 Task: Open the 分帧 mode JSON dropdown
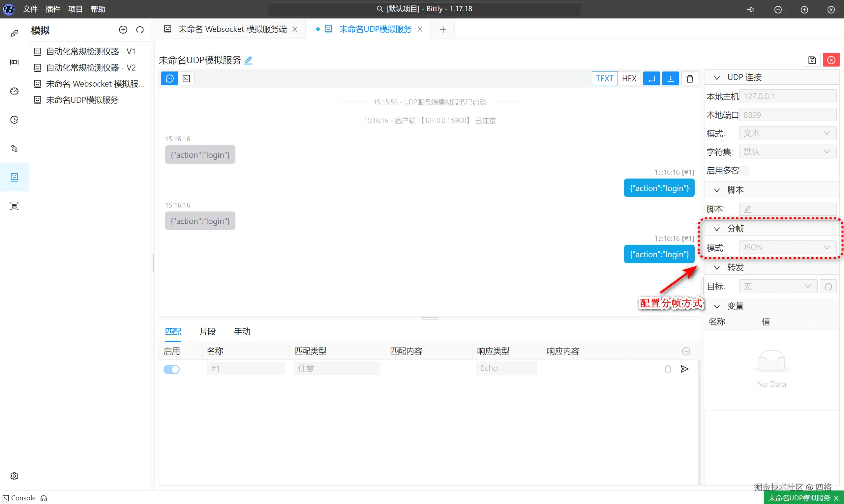787,248
